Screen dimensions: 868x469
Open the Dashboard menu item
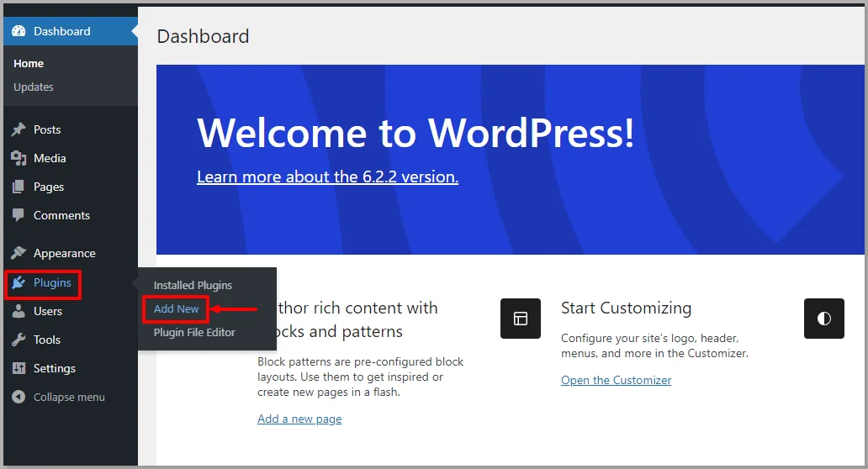[x=71, y=31]
